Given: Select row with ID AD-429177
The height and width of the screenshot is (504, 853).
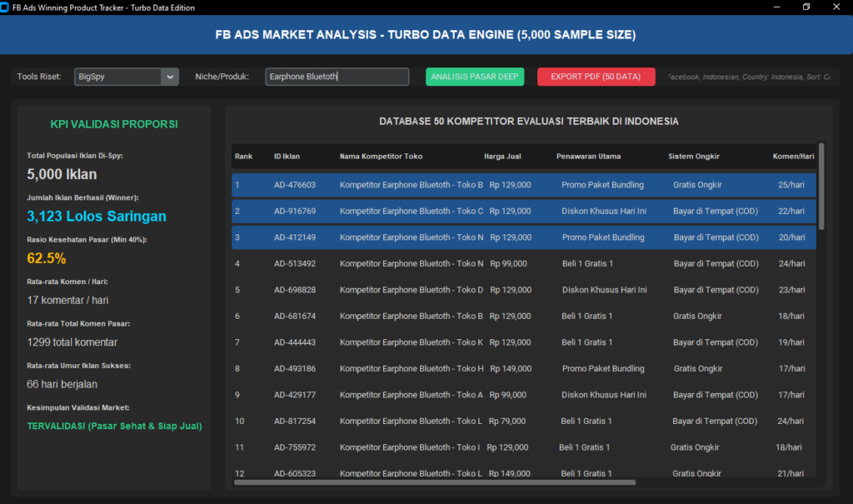Looking at the screenshot, I should [524, 395].
